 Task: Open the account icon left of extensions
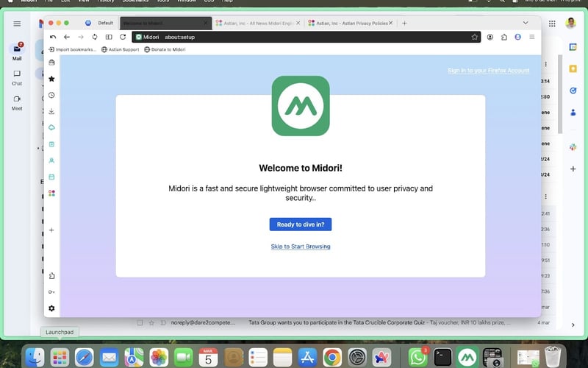[490, 37]
